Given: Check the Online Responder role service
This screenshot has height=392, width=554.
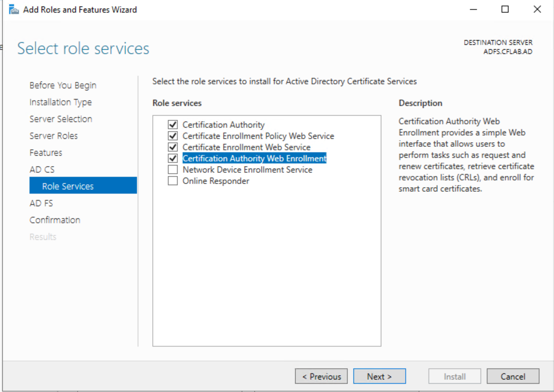Looking at the screenshot, I should (x=173, y=181).
